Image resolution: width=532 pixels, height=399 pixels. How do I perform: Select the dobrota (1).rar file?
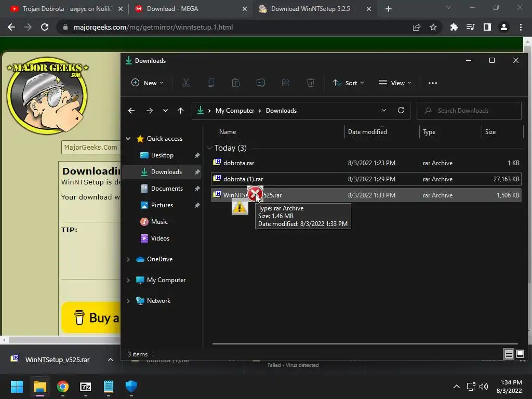(366, 179)
